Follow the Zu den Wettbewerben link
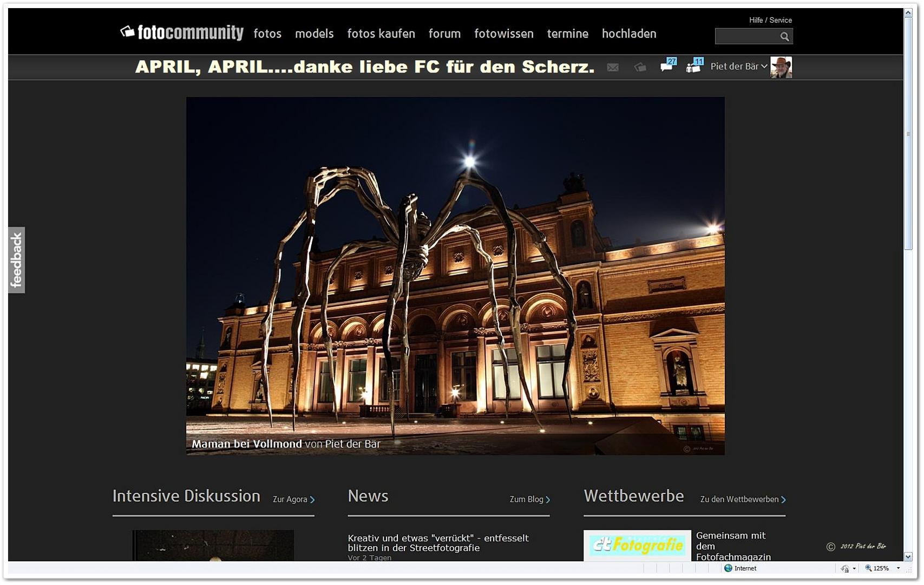The height and width of the screenshot is (585, 924). click(x=743, y=499)
